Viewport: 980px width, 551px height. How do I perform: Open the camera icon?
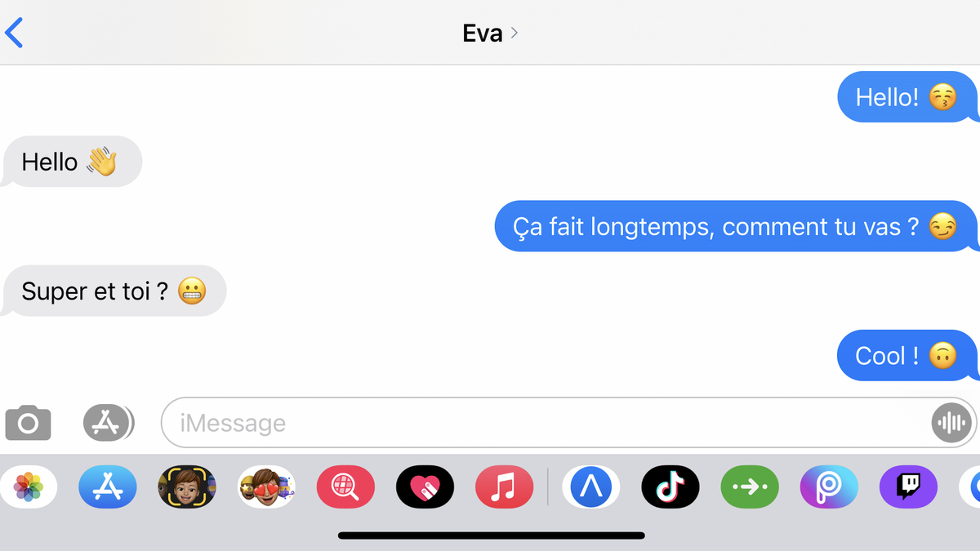pyautogui.click(x=29, y=423)
